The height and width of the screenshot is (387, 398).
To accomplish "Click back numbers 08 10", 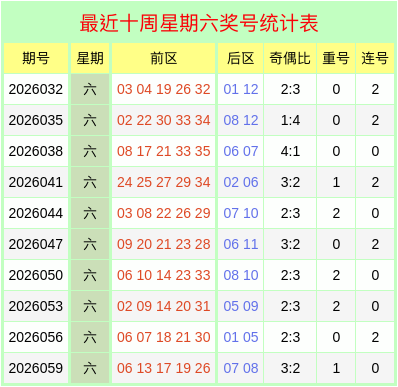I will pyautogui.click(x=241, y=275).
